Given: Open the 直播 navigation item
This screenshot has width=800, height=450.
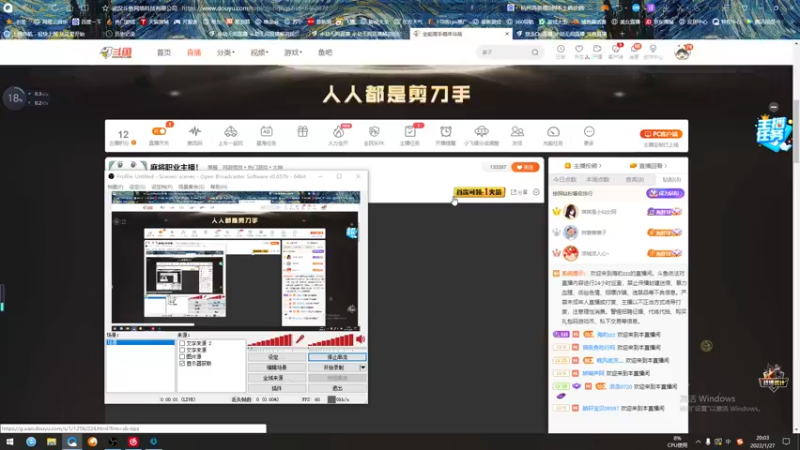Looking at the screenshot, I should tap(194, 53).
